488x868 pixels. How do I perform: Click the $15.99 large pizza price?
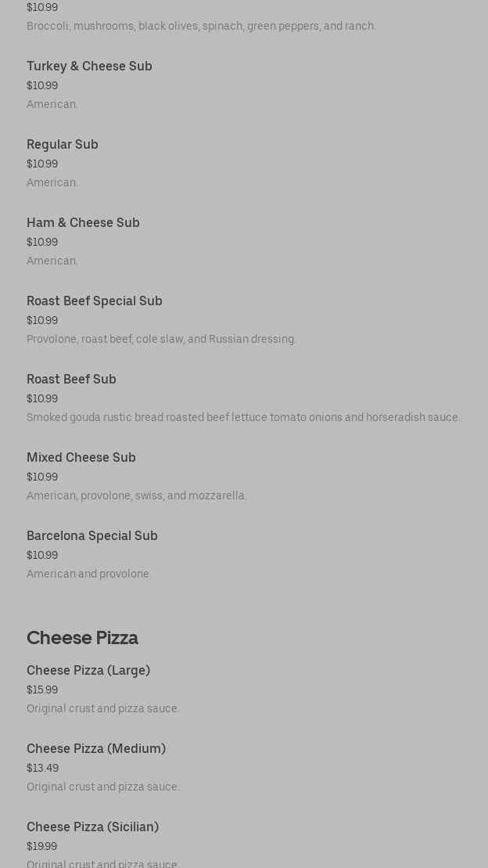(42, 690)
